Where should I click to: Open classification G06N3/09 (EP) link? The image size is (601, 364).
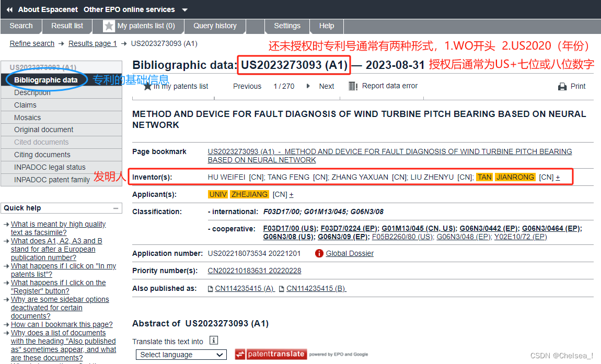(343, 237)
